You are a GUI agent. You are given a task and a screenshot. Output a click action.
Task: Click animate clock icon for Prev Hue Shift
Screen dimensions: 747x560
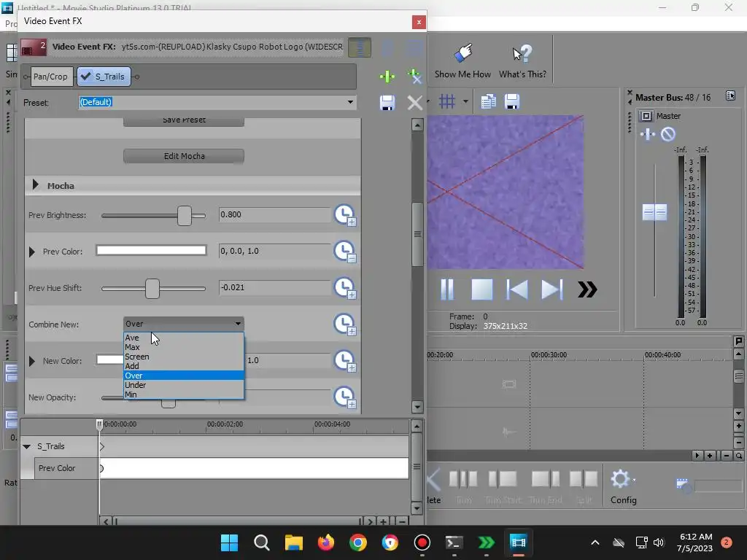(345, 287)
